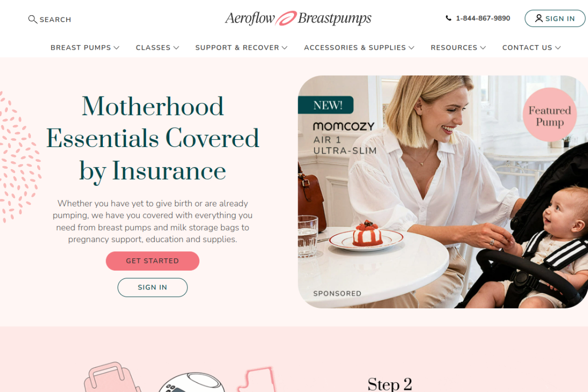The image size is (588, 392).
Task: Click the pink Get Started button
Action: (153, 261)
